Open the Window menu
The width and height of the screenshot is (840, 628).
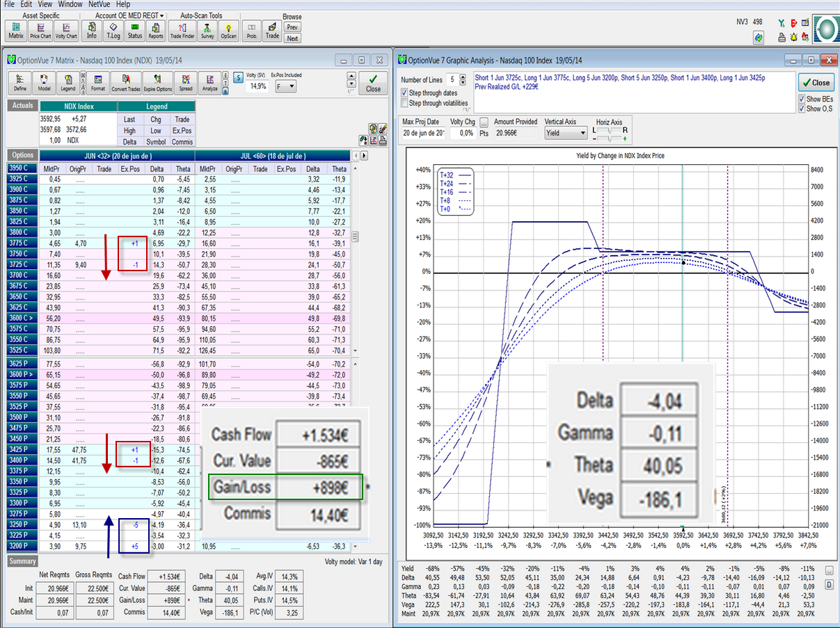(70, 4)
